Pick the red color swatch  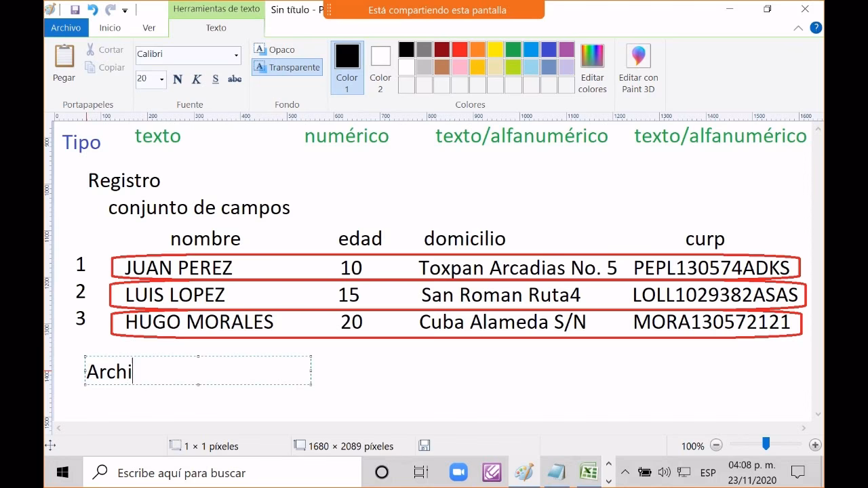pyautogui.click(x=460, y=49)
